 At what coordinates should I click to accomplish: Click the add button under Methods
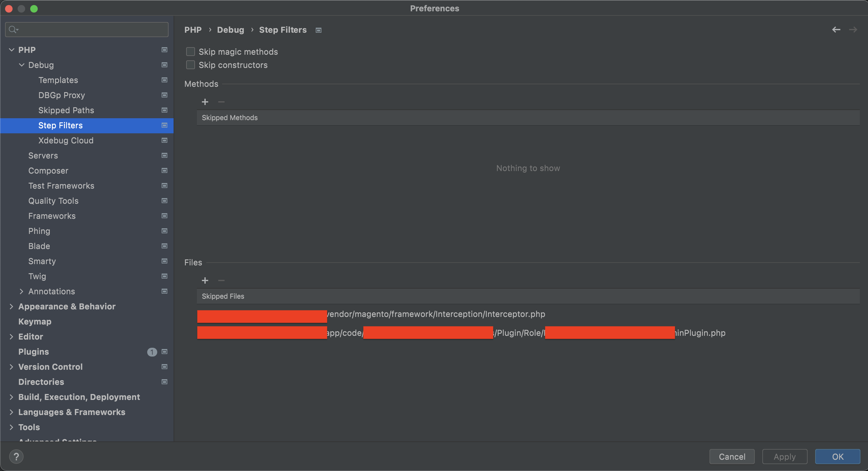pos(205,102)
